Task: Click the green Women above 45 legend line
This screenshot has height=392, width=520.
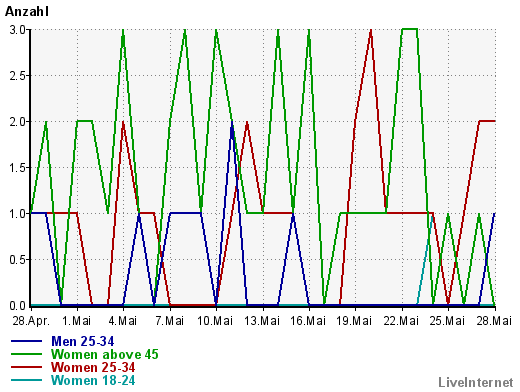Action: click(26, 354)
